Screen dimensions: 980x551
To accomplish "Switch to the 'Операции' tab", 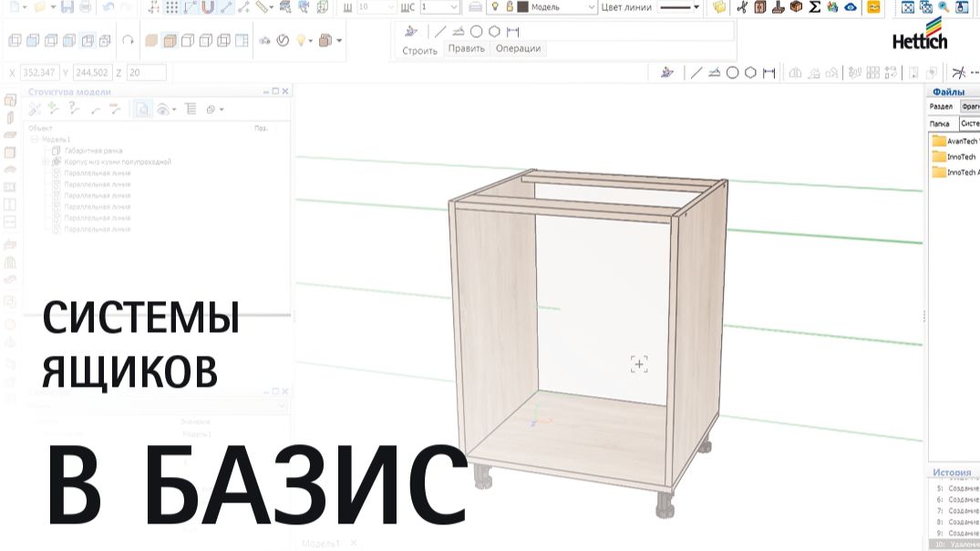I will pyautogui.click(x=518, y=48).
